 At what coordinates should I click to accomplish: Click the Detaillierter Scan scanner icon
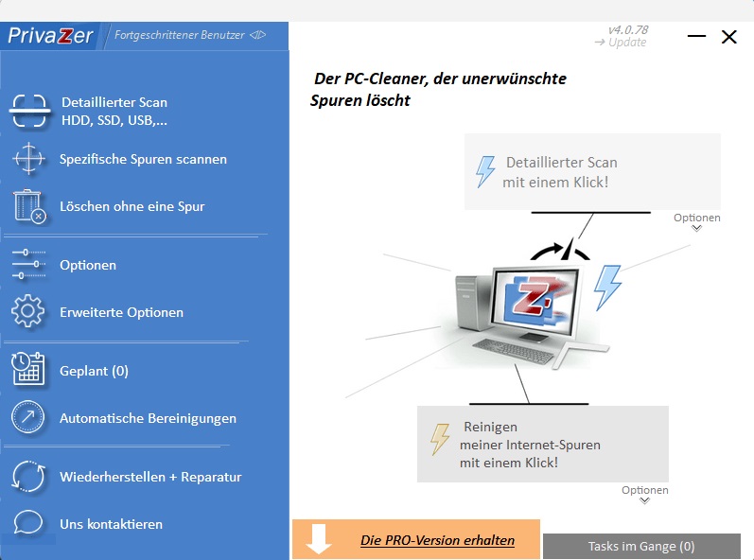pyautogui.click(x=29, y=112)
